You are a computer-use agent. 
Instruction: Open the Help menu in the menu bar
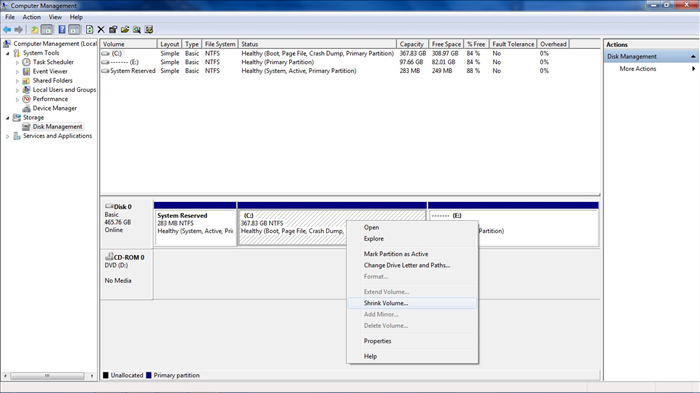click(x=76, y=17)
